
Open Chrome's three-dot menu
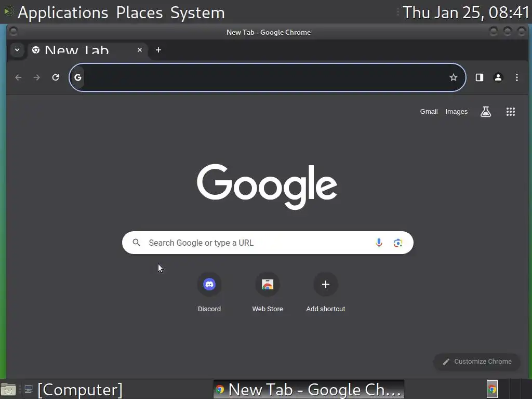pos(517,77)
